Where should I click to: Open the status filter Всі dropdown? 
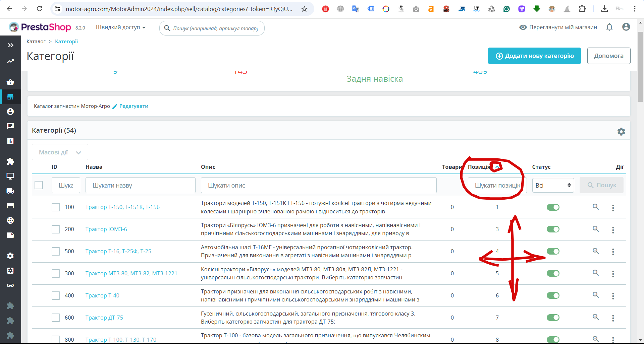coord(553,185)
